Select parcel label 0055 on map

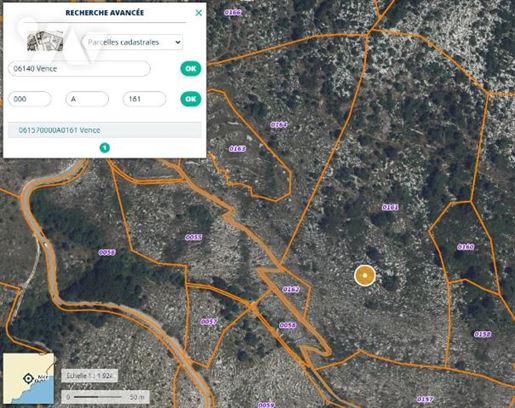click(x=193, y=237)
